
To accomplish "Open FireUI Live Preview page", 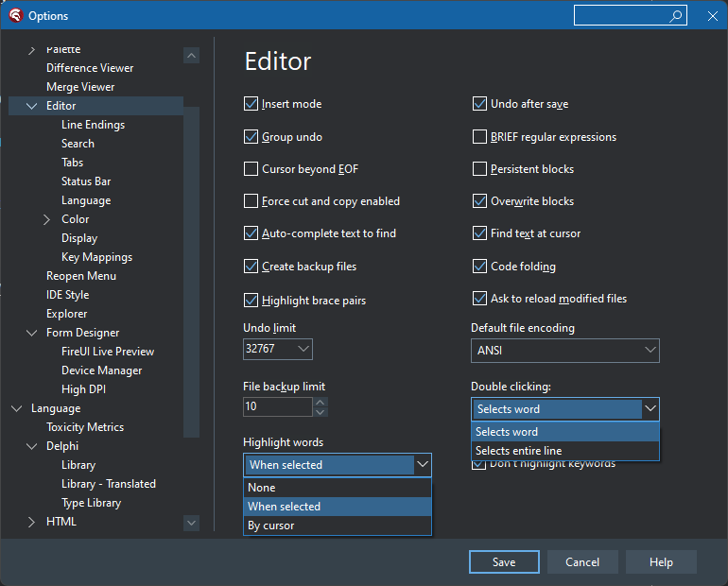I will 108,352.
